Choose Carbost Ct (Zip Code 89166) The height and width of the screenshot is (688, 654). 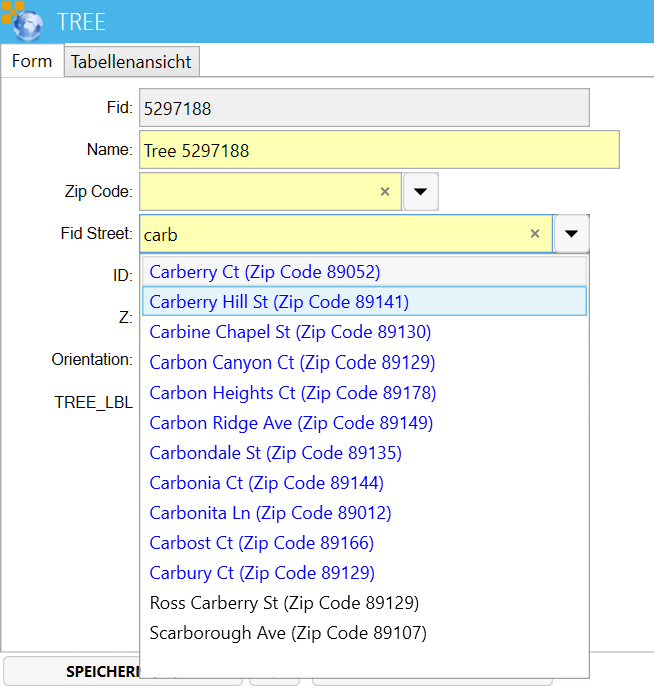tap(364, 543)
